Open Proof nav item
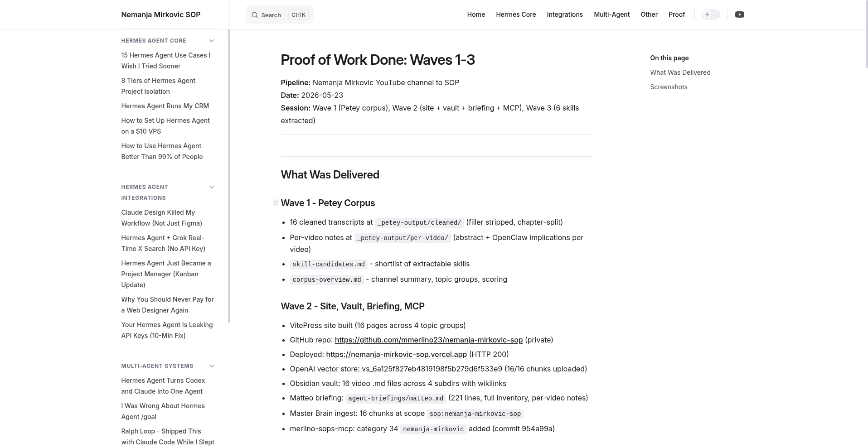Viewport: 868px width, 448px height. (676, 14)
